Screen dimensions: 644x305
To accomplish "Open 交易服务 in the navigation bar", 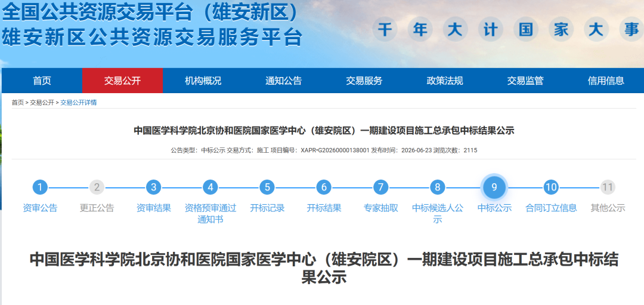I will (364, 81).
